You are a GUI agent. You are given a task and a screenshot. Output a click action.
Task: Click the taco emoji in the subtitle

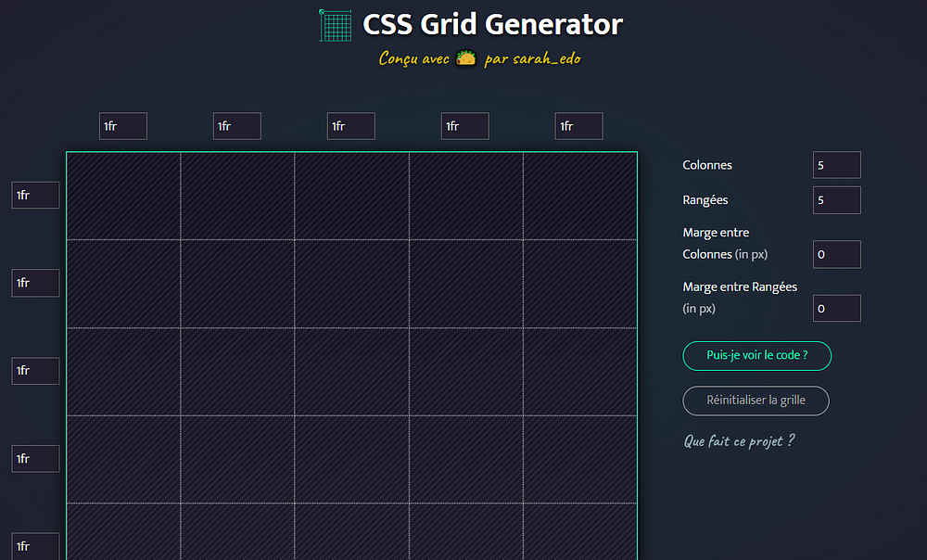click(x=466, y=58)
